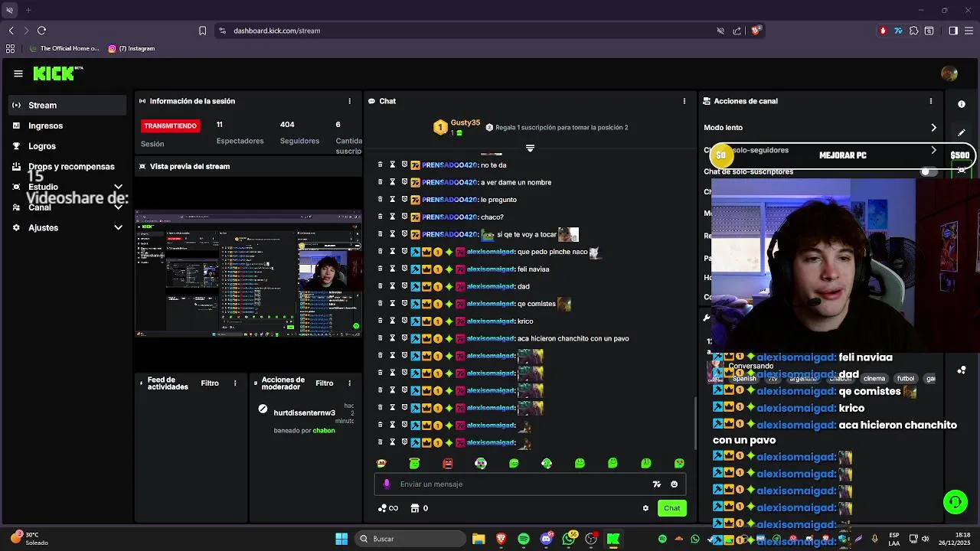Click the halo frog emote in quick emotes
This screenshot has width=980, height=551.
click(414, 463)
